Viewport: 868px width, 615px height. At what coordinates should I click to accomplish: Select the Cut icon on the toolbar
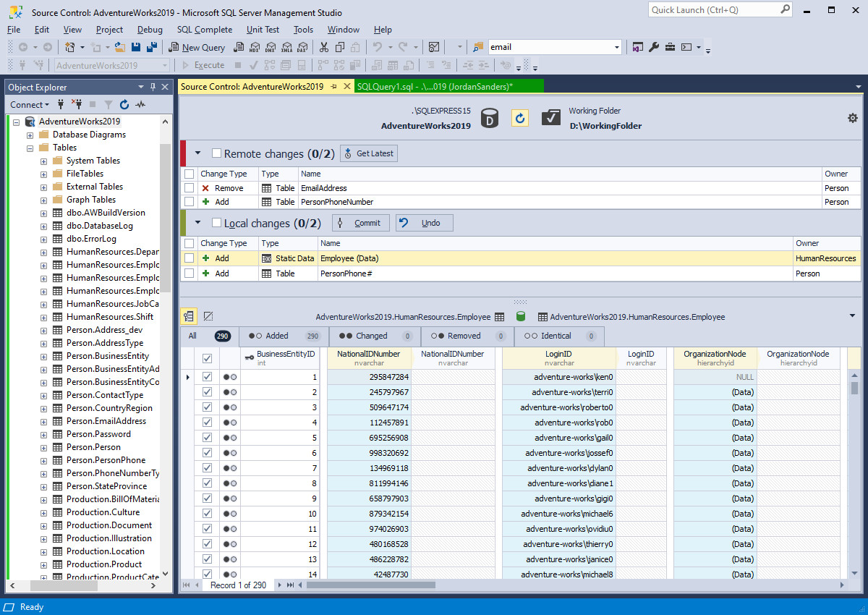(324, 47)
